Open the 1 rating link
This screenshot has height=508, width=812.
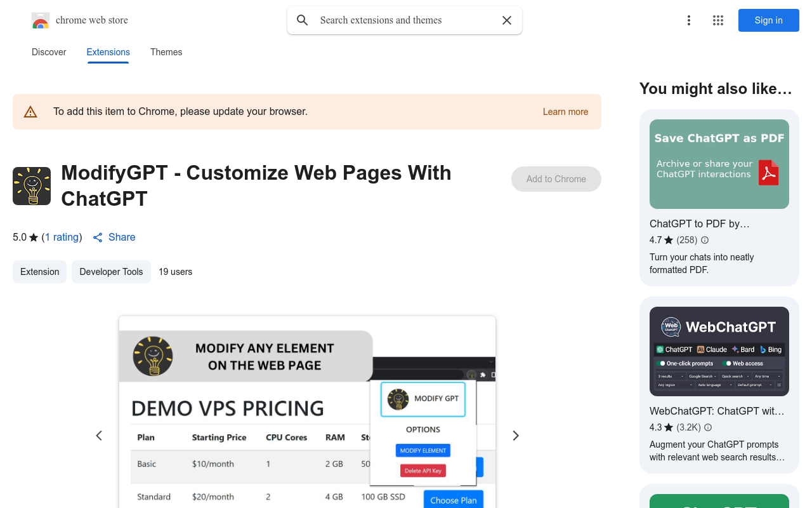pyautogui.click(x=62, y=237)
